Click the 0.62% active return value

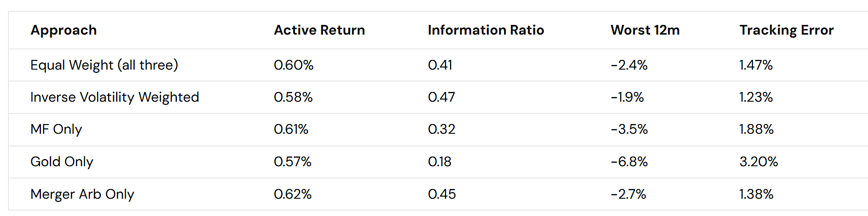(293, 194)
